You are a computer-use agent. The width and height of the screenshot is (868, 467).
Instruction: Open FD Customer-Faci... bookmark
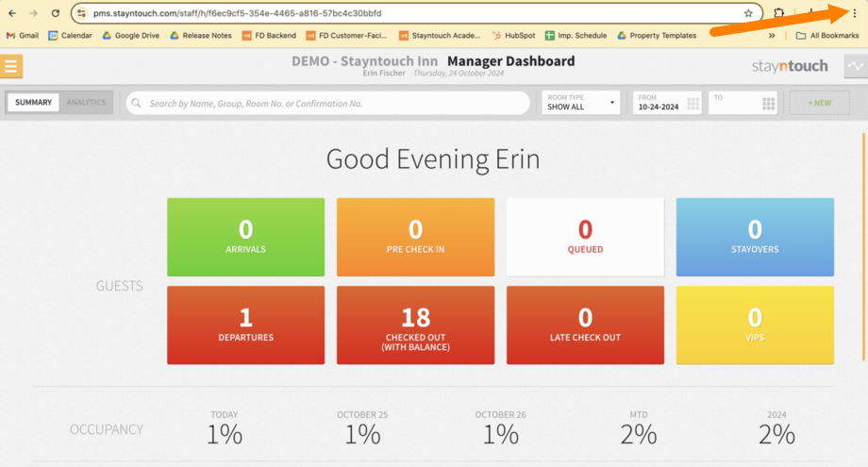click(x=346, y=36)
